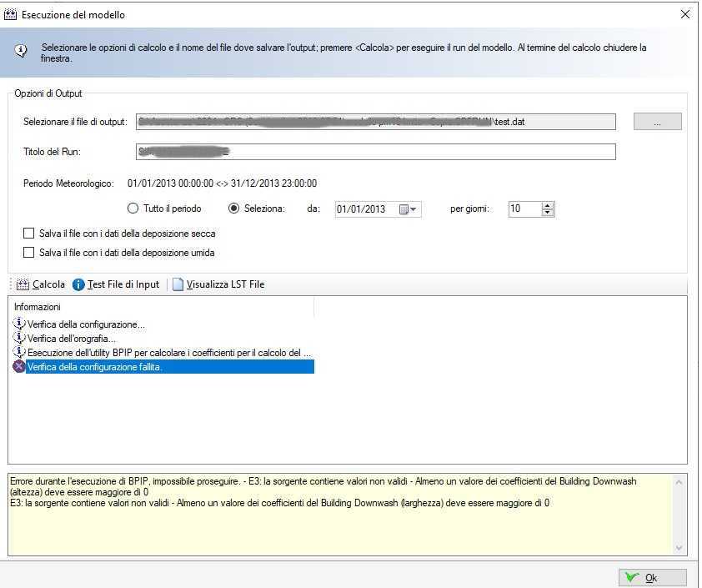Viewport: 702px width, 588px height.
Task: Increase days with spinner up arrow
Action: [x=547, y=205]
